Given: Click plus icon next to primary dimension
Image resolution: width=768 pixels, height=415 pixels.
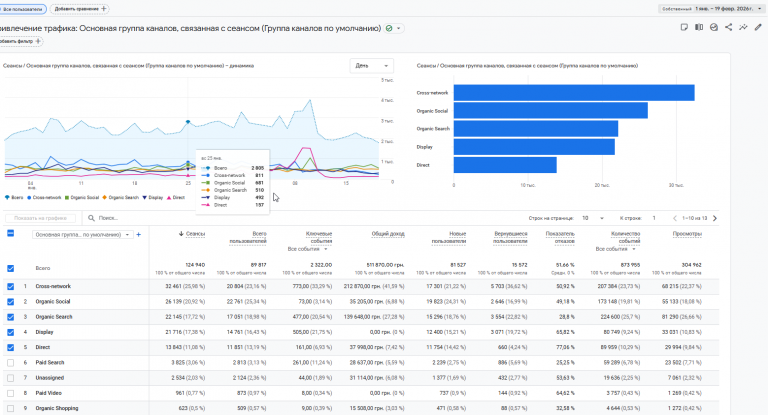Looking at the screenshot, I should click(x=138, y=235).
